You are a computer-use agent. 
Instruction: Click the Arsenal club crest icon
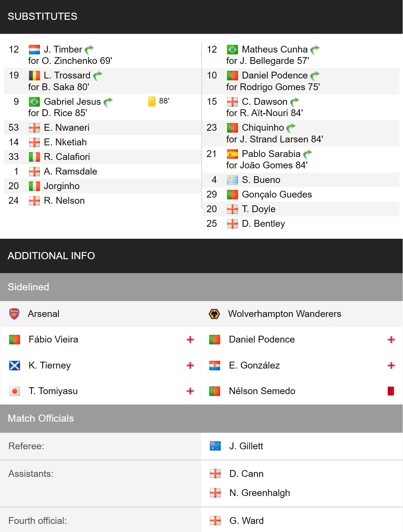tap(14, 314)
